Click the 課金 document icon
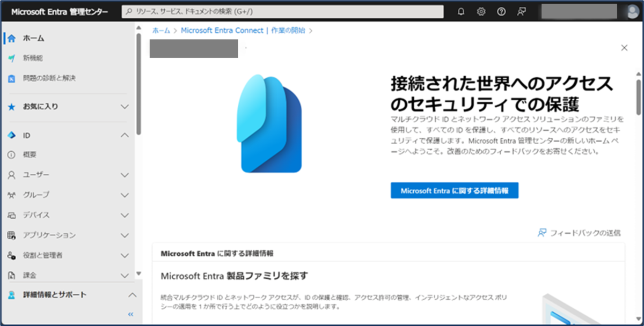Screen dimensions: 644x326 click(x=12, y=276)
